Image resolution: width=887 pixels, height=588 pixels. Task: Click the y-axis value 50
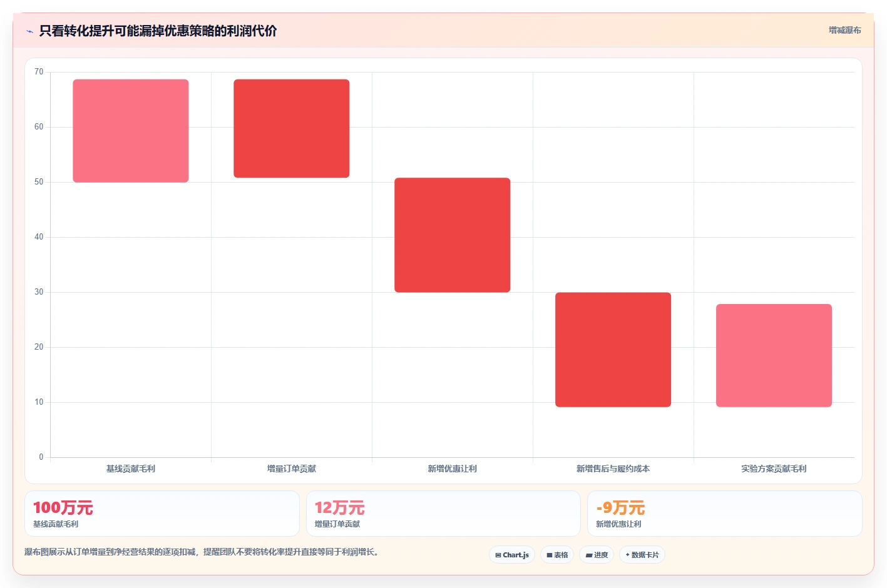click(x=39, y=182)
